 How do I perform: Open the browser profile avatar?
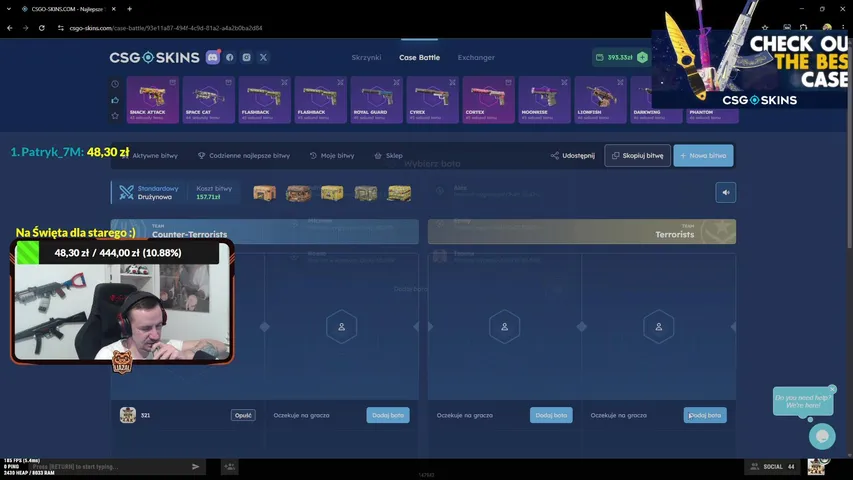tap(827, 27)
